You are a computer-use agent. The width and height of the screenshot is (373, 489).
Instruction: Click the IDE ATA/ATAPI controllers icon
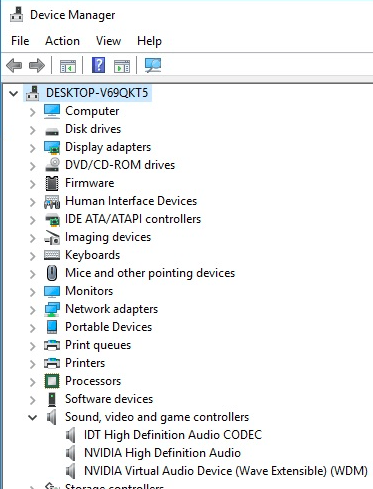[52, 219]
